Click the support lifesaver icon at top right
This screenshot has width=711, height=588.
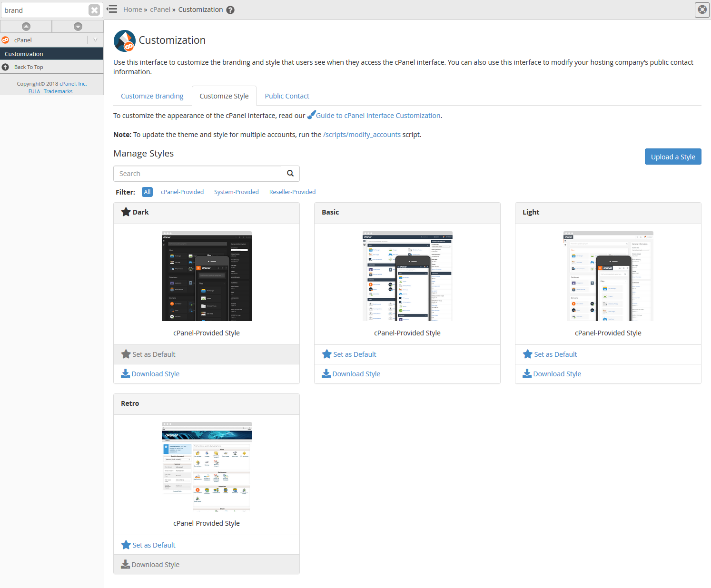[702, 10]
